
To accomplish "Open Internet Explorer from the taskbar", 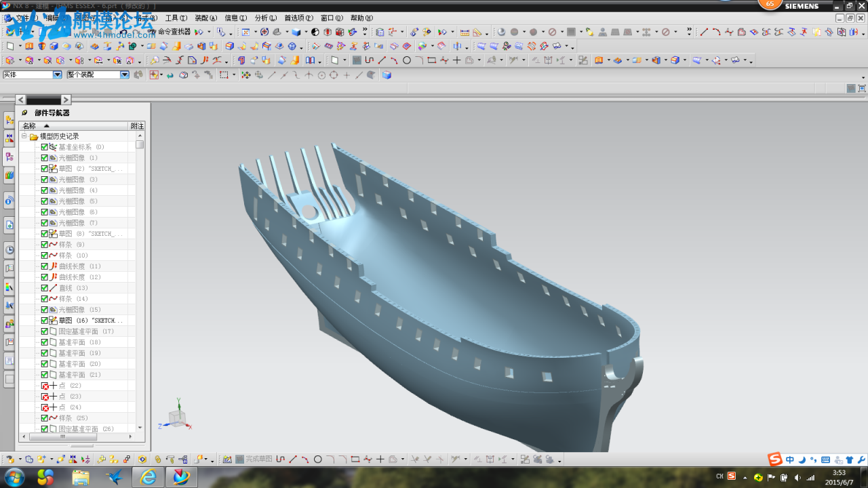I will tap(148, 477).
